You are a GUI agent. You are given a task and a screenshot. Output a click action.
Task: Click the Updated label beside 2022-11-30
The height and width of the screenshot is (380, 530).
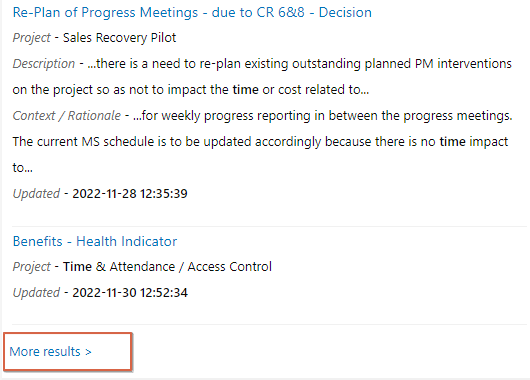(x=36, y=293)
